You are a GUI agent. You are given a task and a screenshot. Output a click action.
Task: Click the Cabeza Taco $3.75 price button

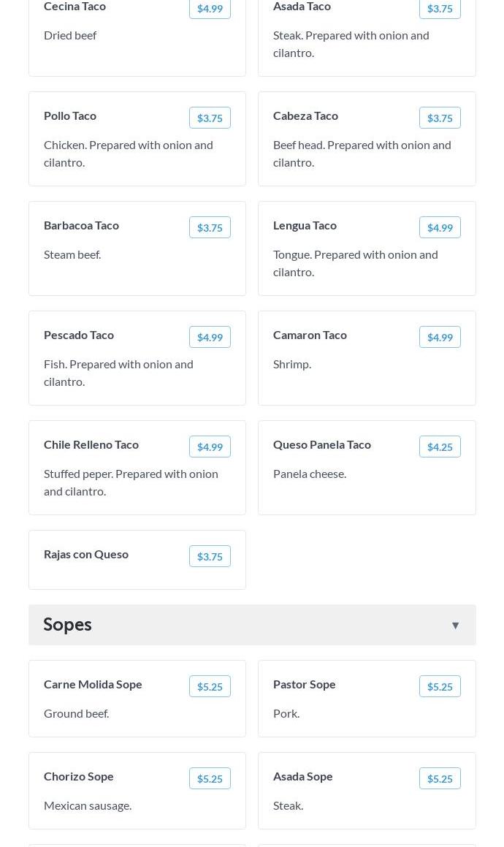click(440, 118)
